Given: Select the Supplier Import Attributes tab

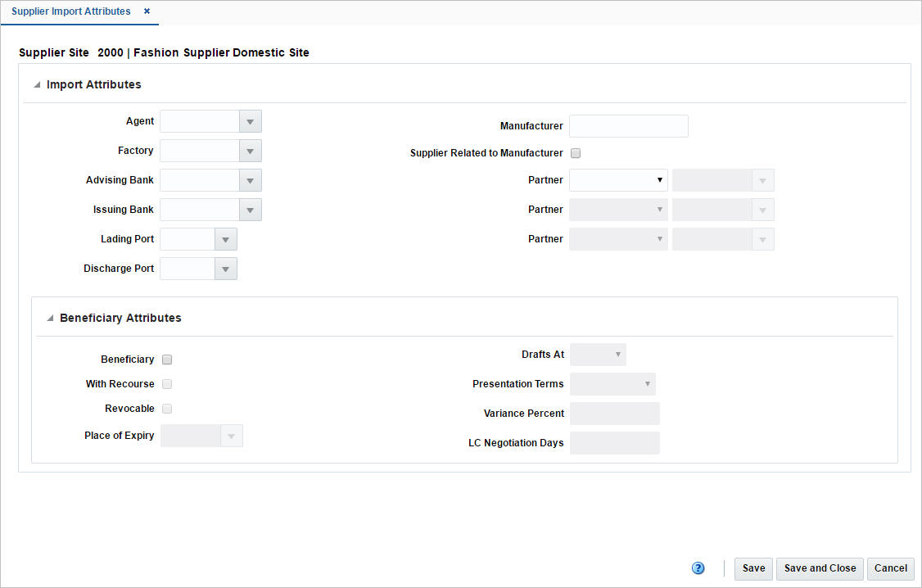Looking at the screenshot, I should [71, 11].
